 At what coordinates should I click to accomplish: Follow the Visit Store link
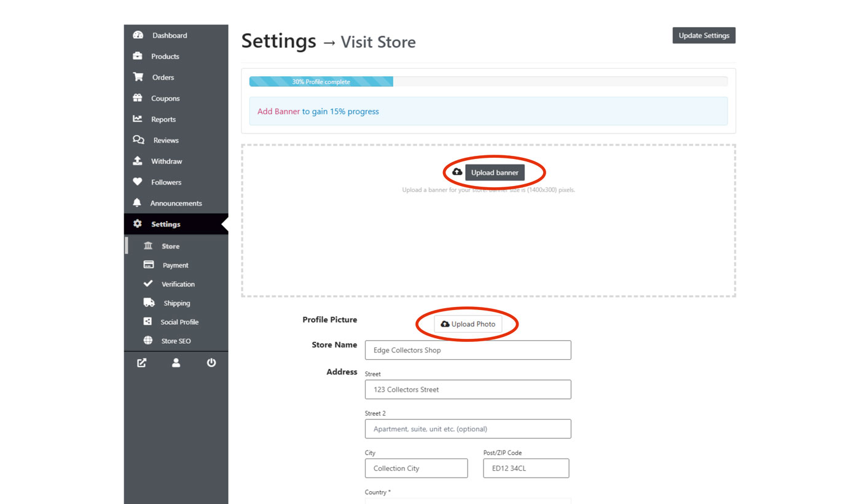click(x=378, y=42)
